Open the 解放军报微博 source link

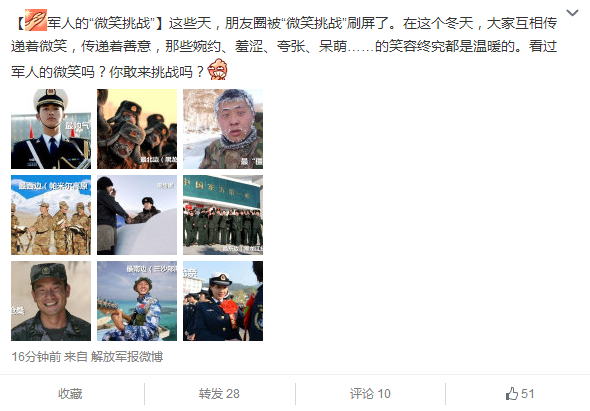tap(127, 356)
